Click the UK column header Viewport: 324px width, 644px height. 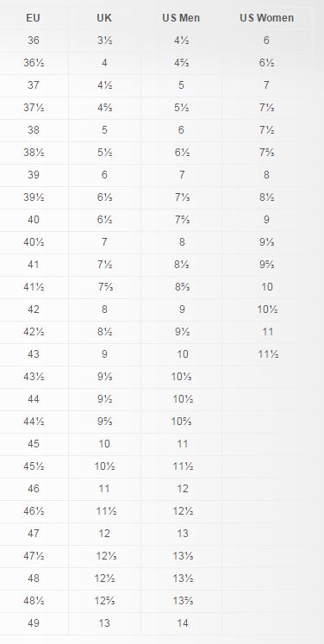(x=104, y=18)
